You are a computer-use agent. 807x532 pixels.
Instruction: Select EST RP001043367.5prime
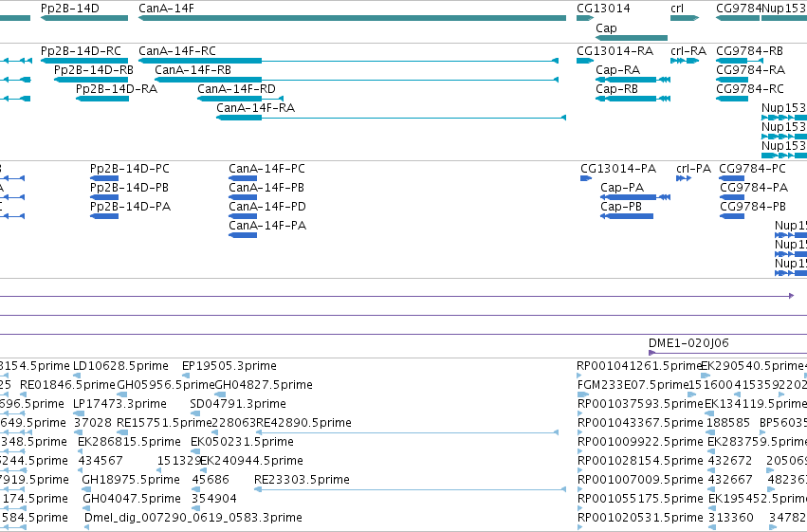[579, 432]
